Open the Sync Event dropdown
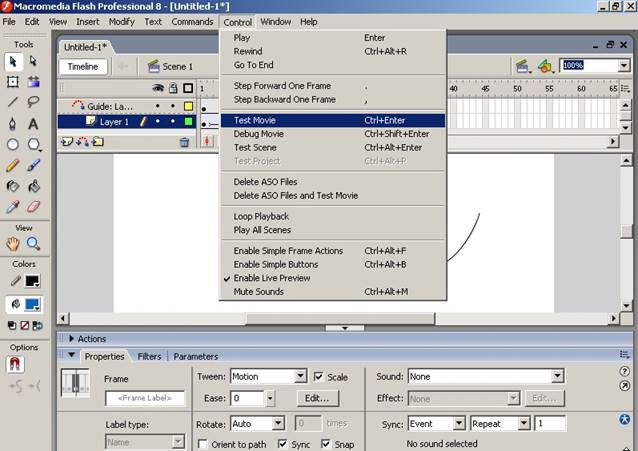Screen dimensions: 638x451 pyautogui.click(x=459, y=424)
